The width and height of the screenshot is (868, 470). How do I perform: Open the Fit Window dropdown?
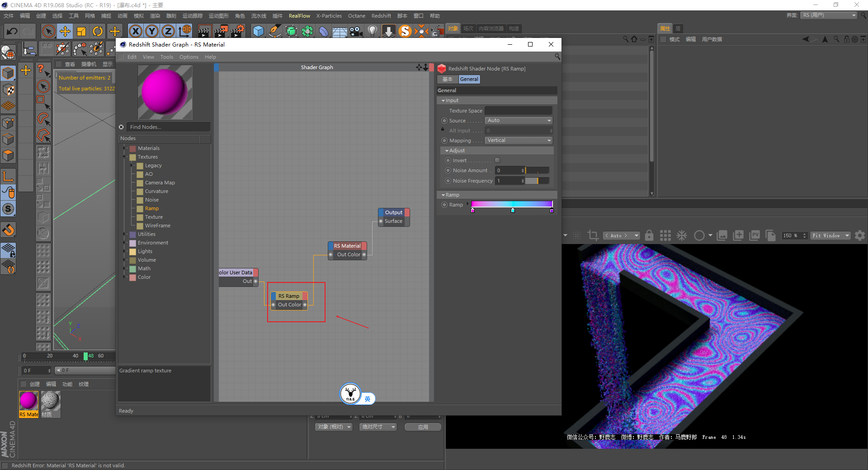click(830, 235)
